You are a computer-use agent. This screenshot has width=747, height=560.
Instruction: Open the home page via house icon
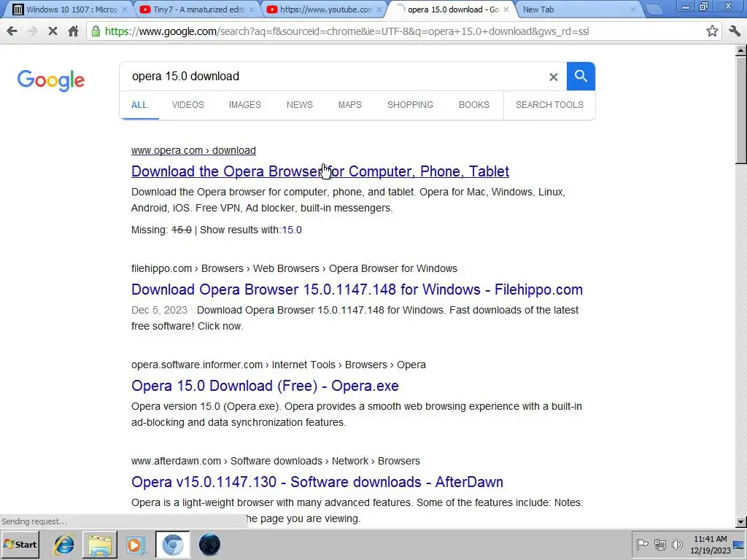(x=73, y=31)
